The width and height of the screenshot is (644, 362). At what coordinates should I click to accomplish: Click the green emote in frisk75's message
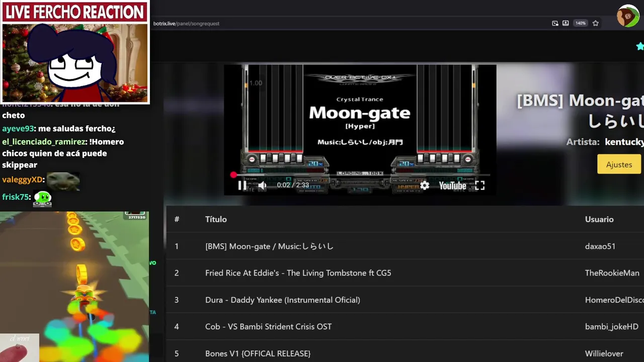coord(42,198)
